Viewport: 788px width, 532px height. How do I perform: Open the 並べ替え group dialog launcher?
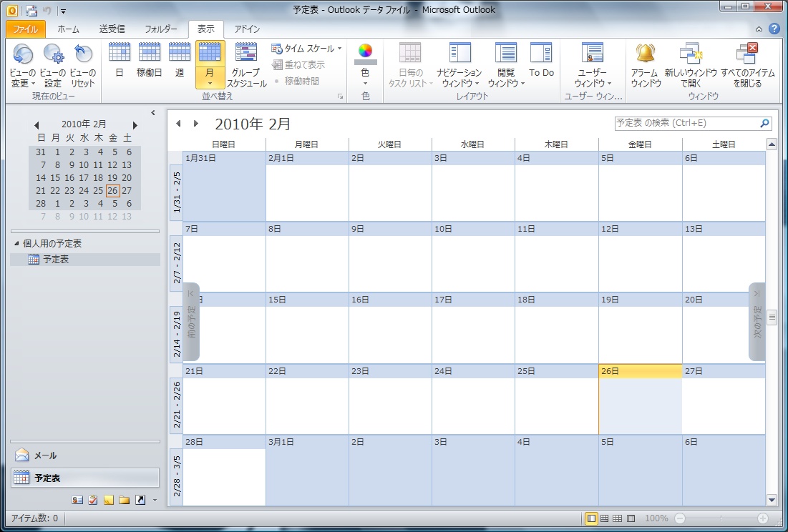click(340, 96)
